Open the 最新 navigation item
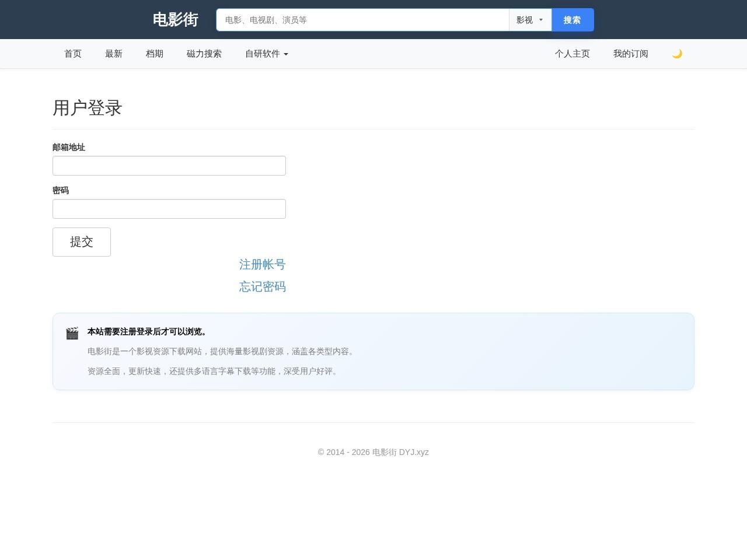 point(114,54)
